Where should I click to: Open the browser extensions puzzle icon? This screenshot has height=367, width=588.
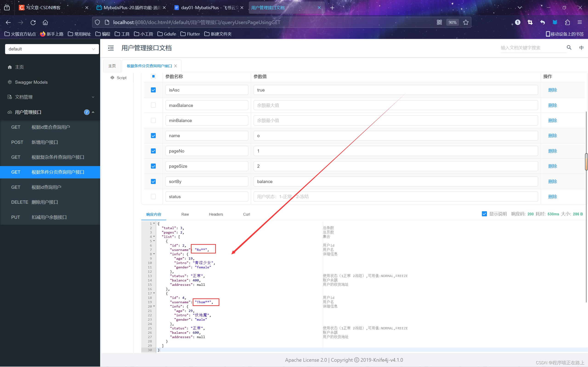pos(567,22)
